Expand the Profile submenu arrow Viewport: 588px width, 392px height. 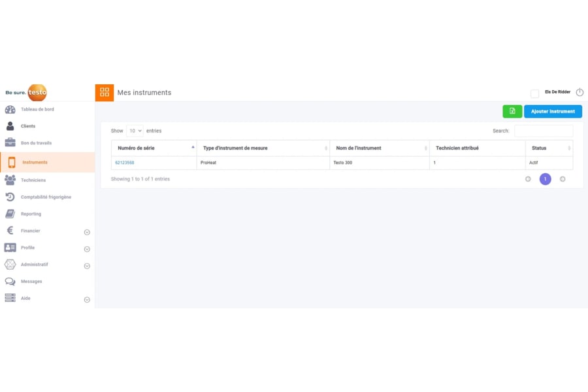[x=87, y=249]
